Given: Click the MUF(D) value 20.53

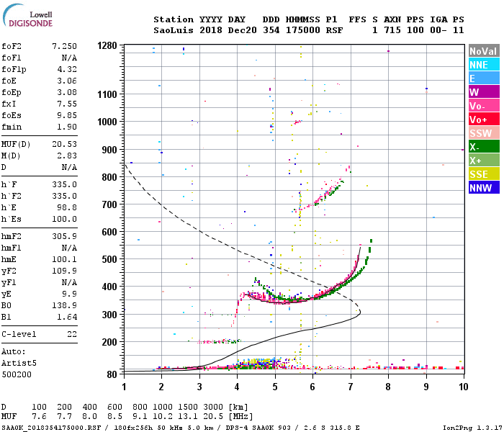Looking at the screenshot, I should coord(64,144).
